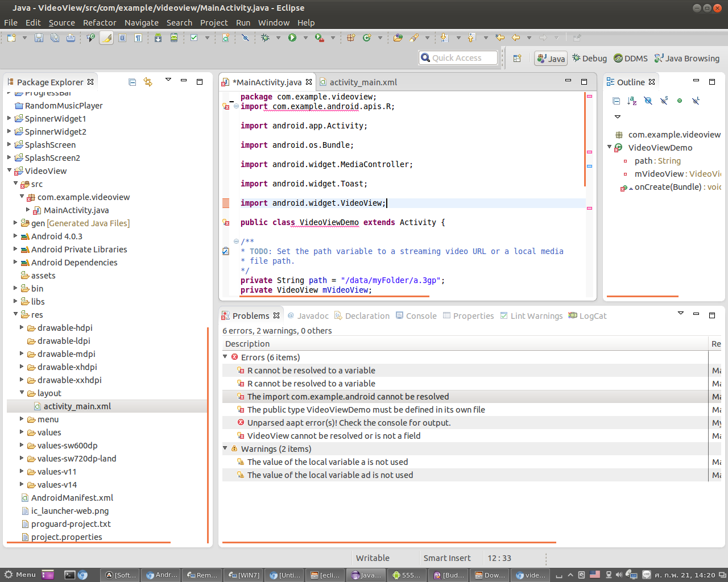
Task: Click the Previous Annotation toolbar icon
Action: pyautogui.click(x=471, y=38)
